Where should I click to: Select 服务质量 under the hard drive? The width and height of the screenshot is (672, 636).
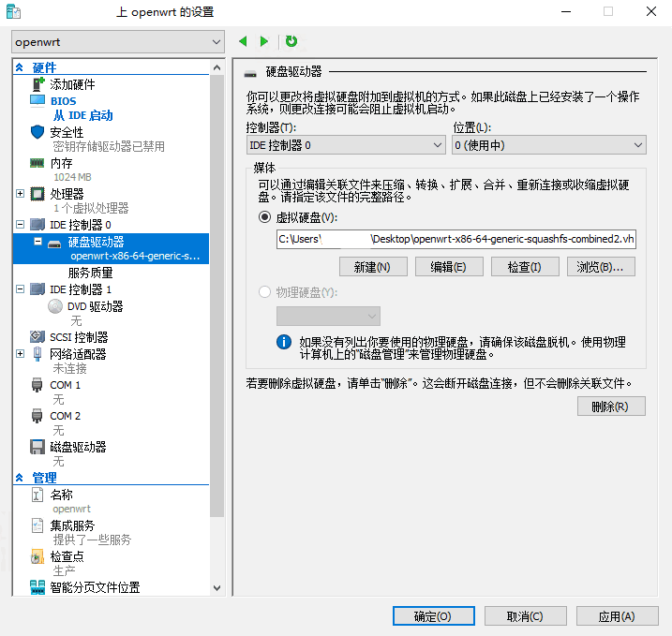tap(90, 273)
